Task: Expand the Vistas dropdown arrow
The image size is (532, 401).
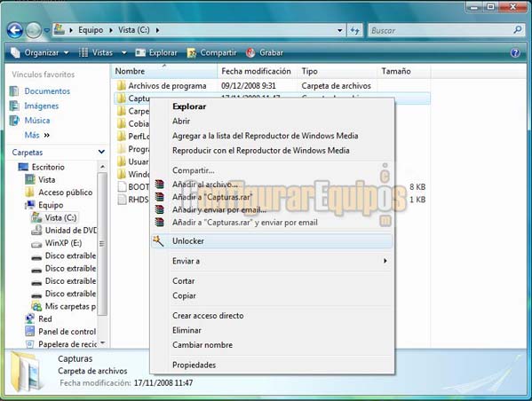Action: [123, 52]
